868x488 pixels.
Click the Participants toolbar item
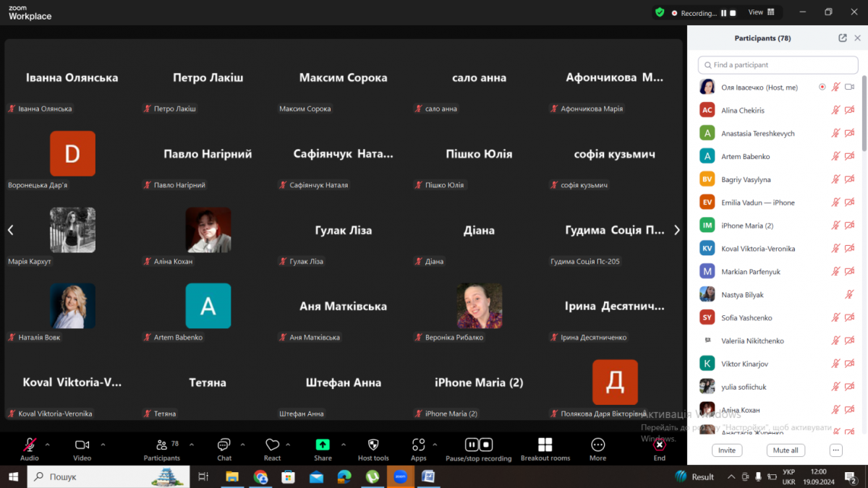[162, 447]
